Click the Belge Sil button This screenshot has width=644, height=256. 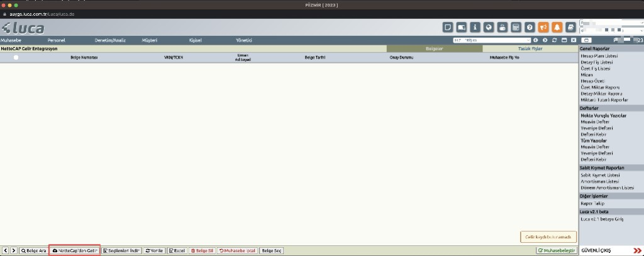coord(202,250)
